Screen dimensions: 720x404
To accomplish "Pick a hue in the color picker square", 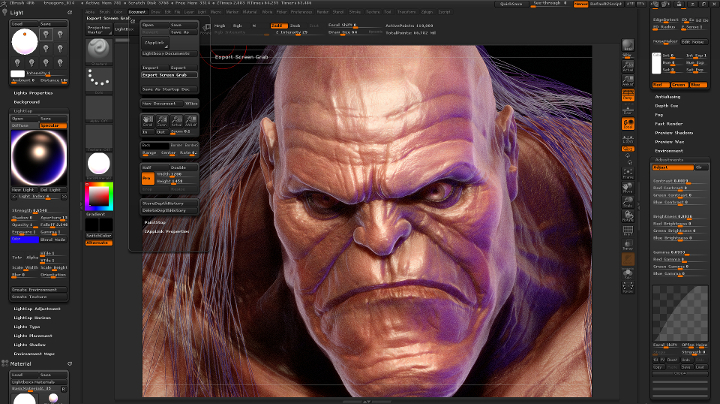I will 99,196.
